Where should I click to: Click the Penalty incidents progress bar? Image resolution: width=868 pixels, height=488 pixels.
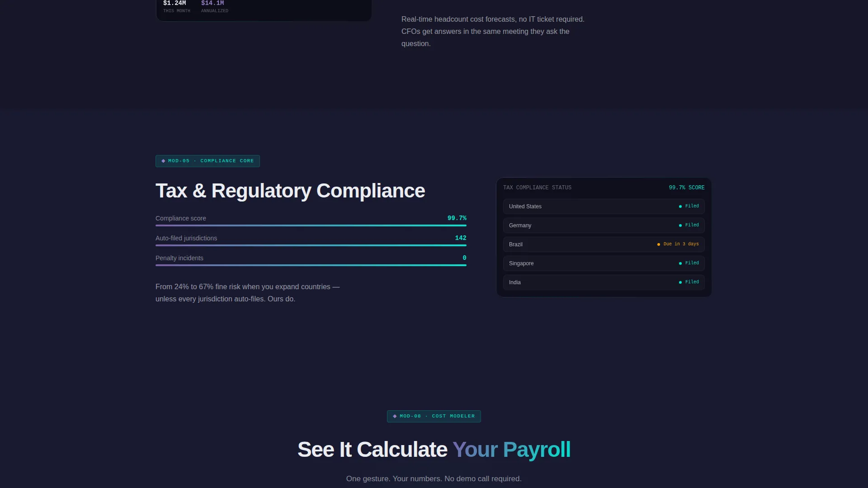click(x=311, y=265)
